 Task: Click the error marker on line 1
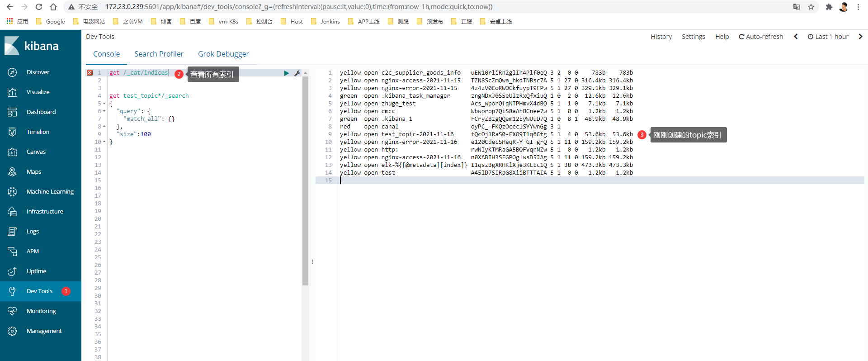click(90, 72)
